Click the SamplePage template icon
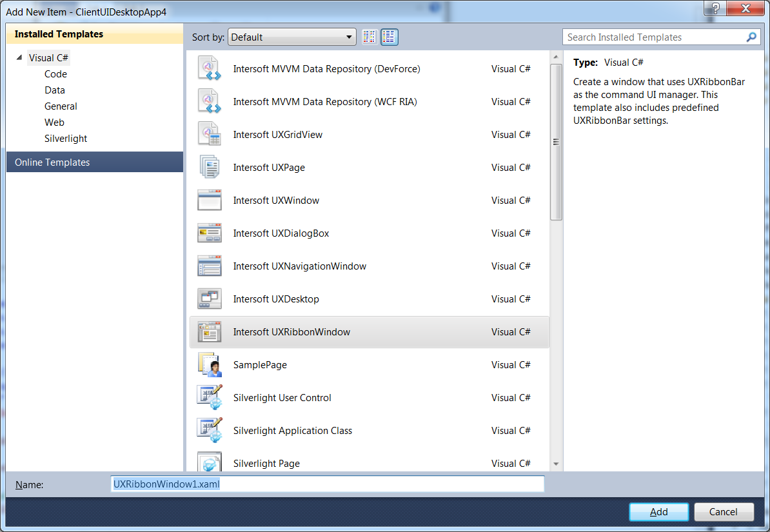 point(210,365)
